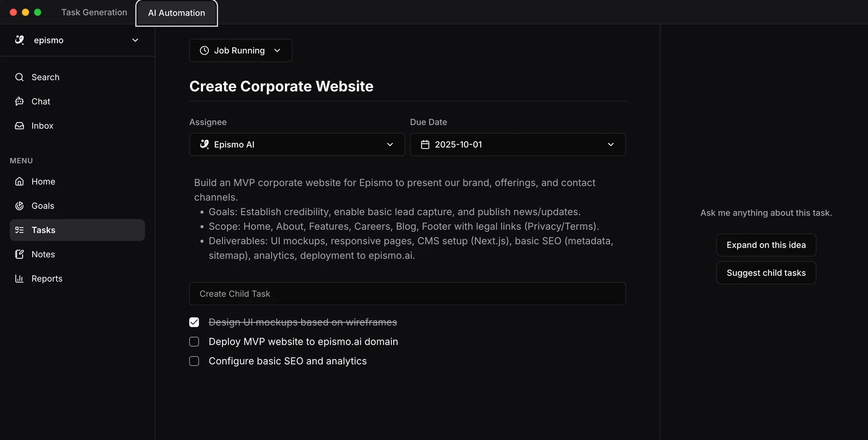This screenshot has width=868, height=440.
Task: Switch to the Task Generation tab
Action: click(x=94, y=12)
